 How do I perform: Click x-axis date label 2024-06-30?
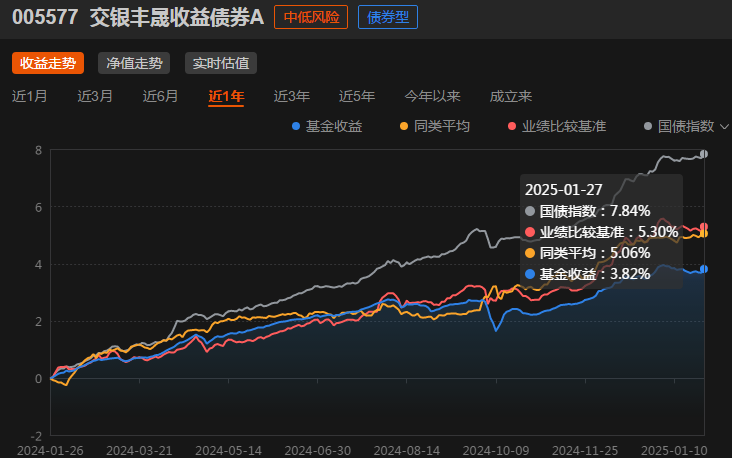pyautogui.click(x=317, y=451)
